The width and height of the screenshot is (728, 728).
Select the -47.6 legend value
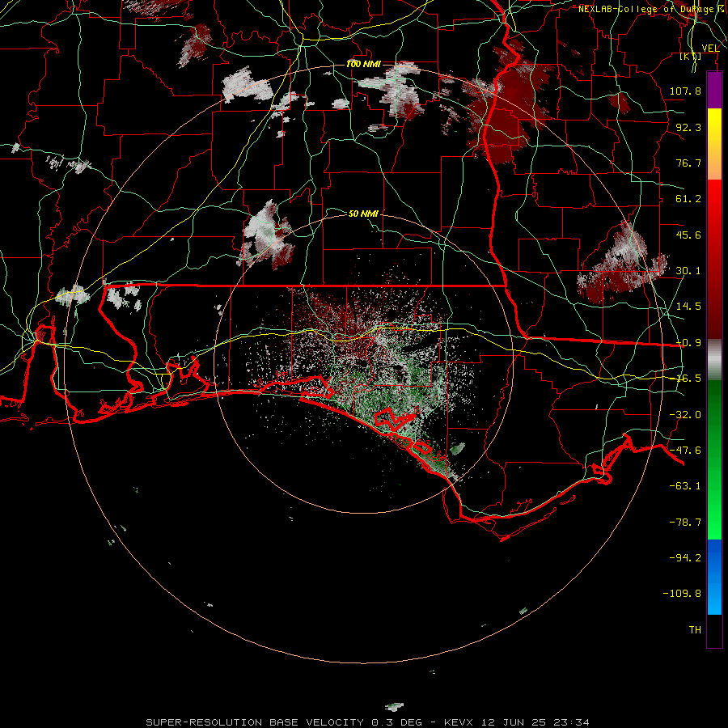(685, 451)
